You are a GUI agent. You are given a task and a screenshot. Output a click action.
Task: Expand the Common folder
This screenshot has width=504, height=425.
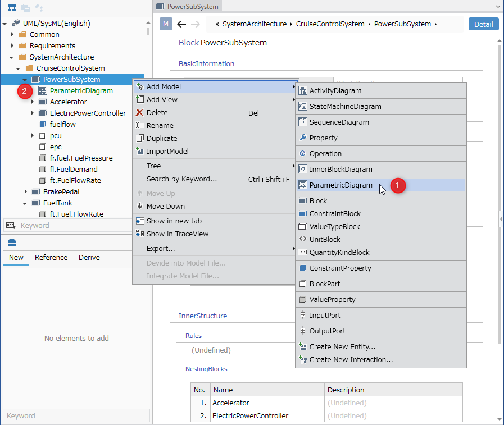(12, 34)
